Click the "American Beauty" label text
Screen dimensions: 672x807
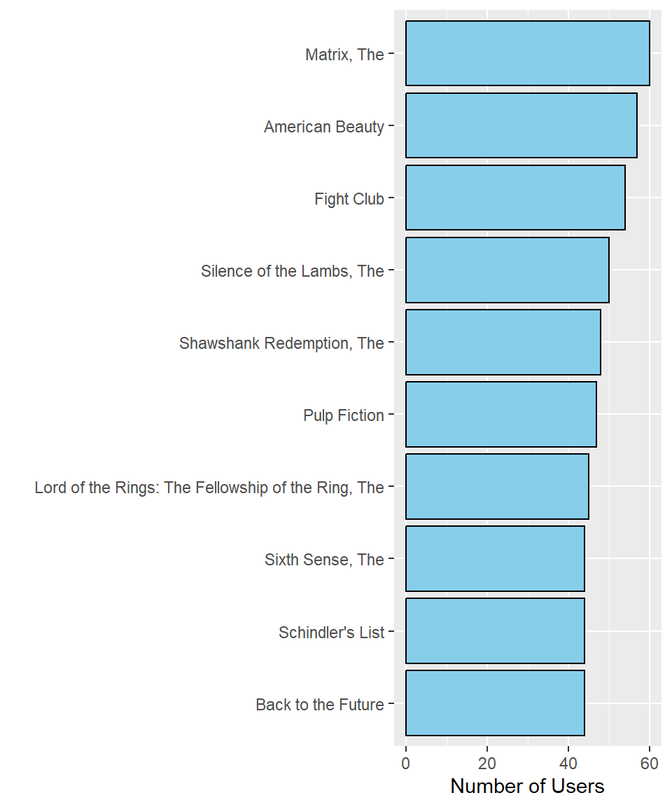(323, 127)
